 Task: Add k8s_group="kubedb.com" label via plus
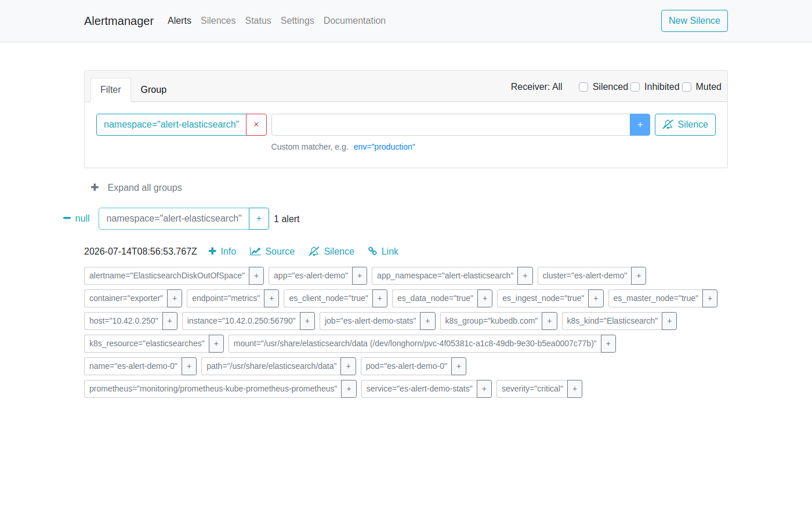[550, 321]
